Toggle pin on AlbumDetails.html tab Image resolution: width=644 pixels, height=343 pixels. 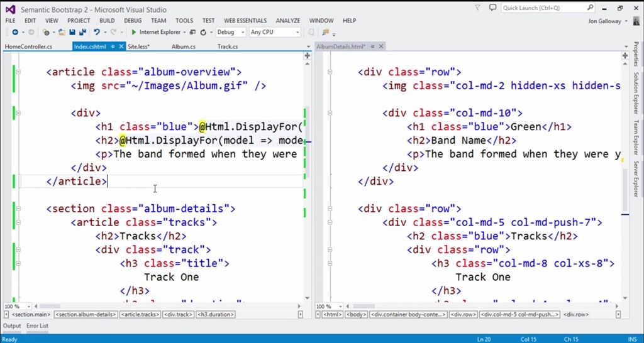[372, 46]
